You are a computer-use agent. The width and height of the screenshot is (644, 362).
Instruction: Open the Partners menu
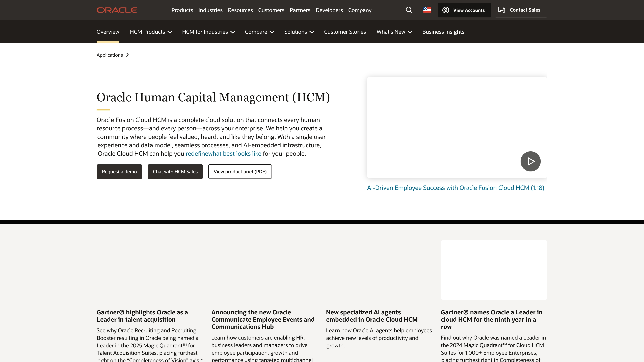(300, 10)
